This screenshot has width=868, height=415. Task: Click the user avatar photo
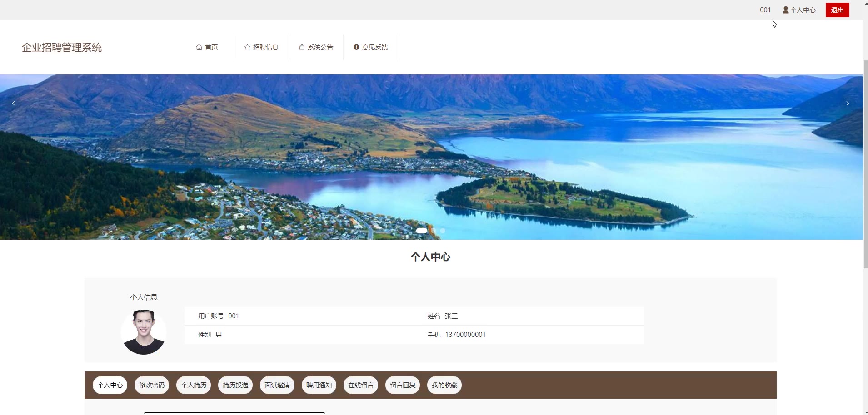coord(144,332)
